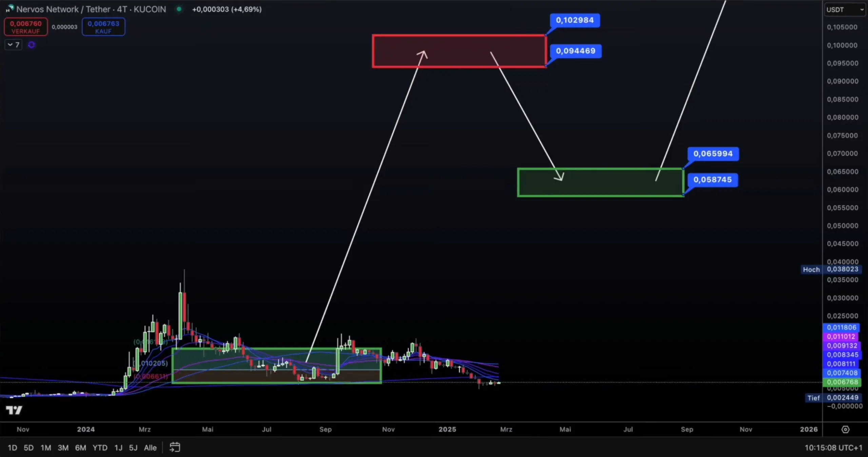Click the 0,058745 price label

click(x=712, y=179)
